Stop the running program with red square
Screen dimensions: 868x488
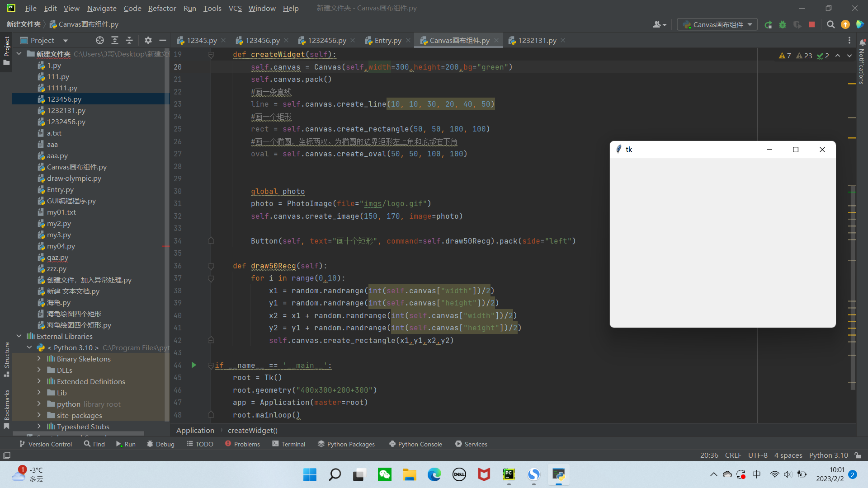coord(812,25)
